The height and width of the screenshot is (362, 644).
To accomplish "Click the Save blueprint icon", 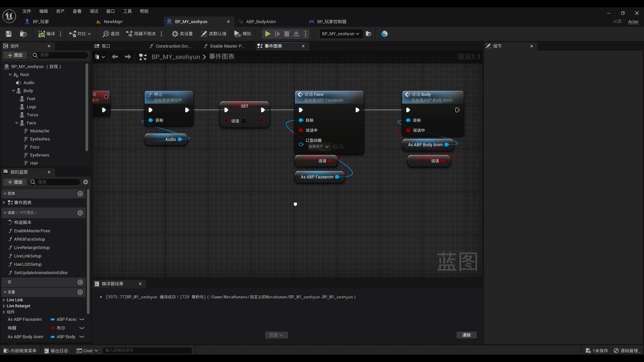I will (x=9, y=34).
